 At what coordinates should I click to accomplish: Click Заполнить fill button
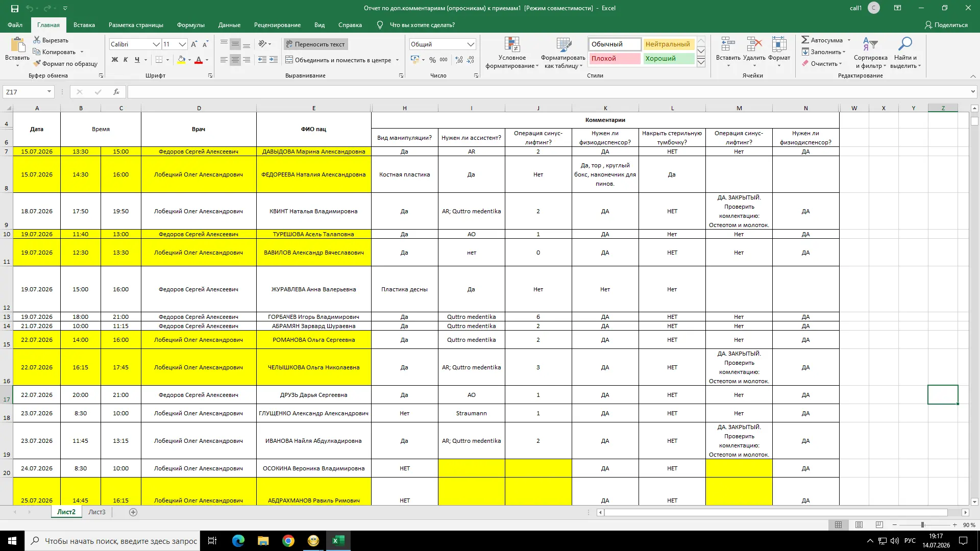[823, 52]
